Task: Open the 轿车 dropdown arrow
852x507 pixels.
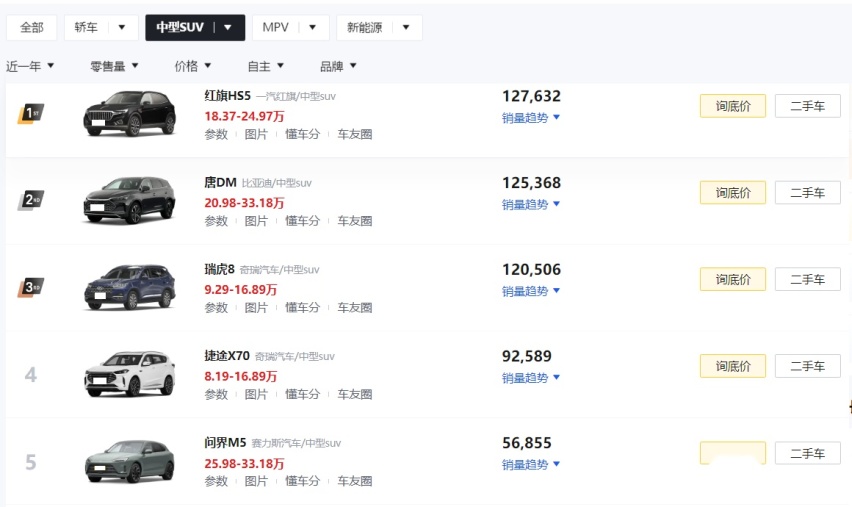Action: coord(122,27)
